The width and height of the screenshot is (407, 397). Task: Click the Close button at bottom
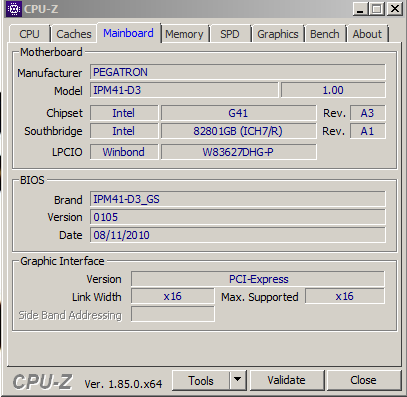[x=363, y=380]
